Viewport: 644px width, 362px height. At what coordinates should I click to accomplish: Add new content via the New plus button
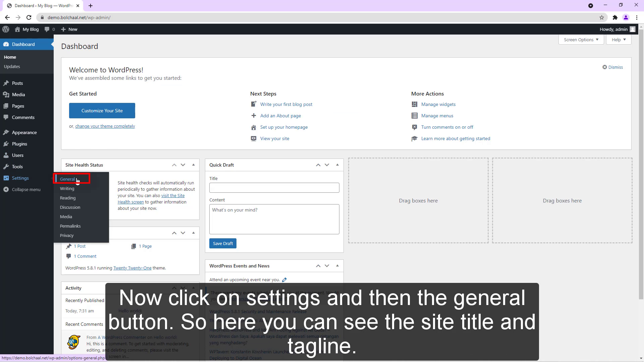pos(69,29)
